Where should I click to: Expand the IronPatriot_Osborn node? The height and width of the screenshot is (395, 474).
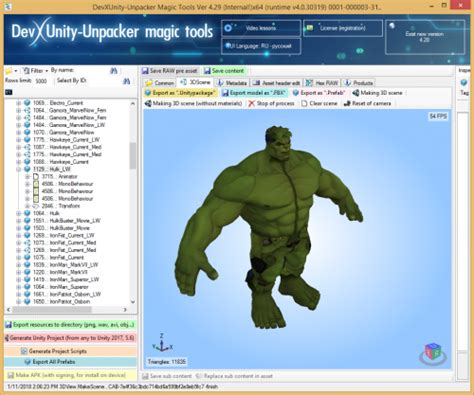coord(19,301)
